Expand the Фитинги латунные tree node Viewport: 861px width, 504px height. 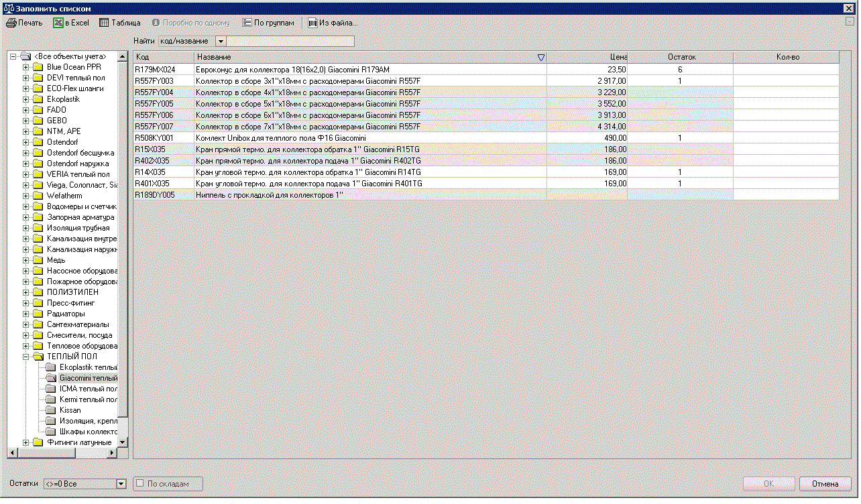point(26,442)
